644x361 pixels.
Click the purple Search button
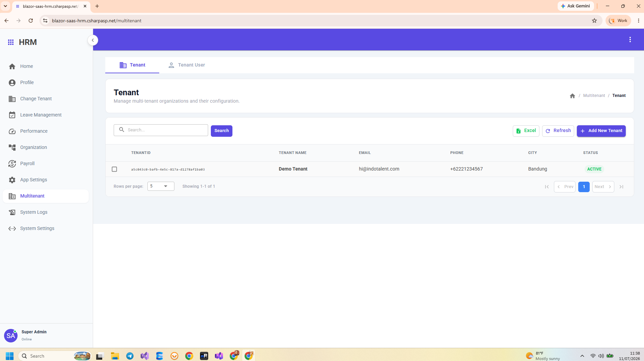click(222, 131)
